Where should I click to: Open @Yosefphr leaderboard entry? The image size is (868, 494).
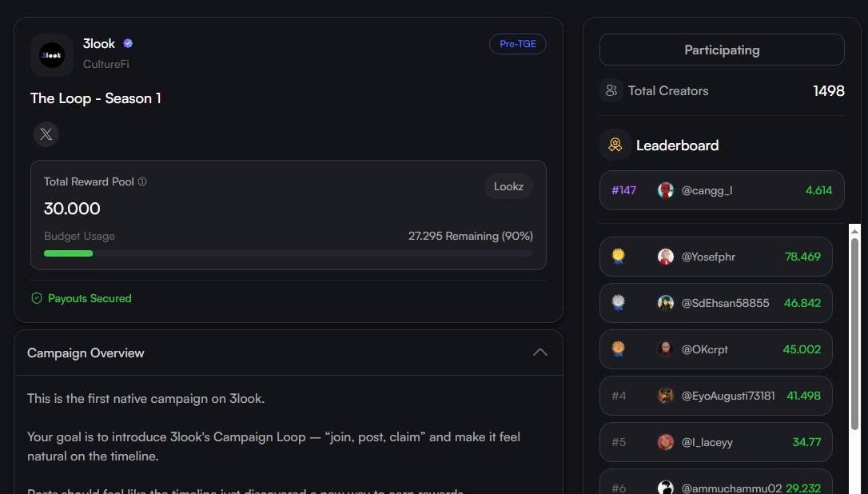pos(715,257)
